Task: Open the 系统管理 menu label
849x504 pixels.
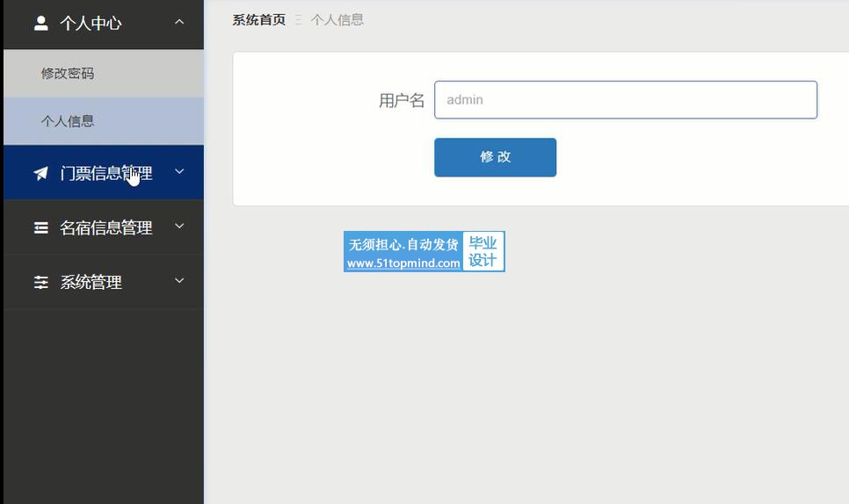Action: click(91, 282)
